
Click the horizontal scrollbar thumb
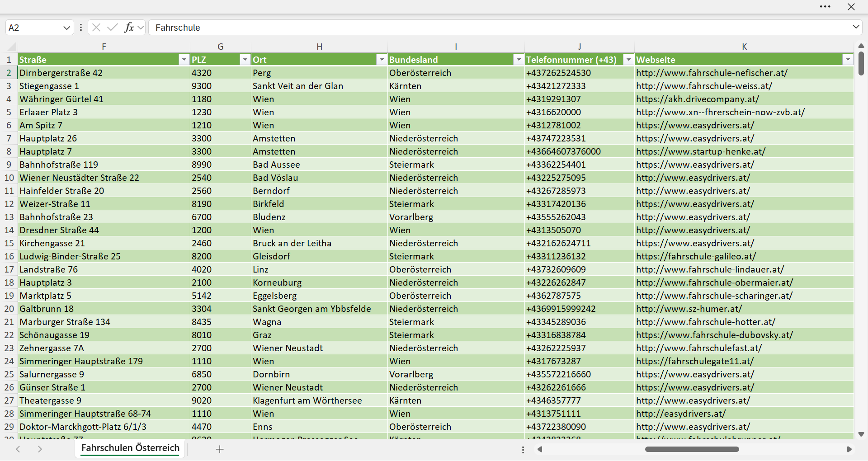tap(692, 449)
